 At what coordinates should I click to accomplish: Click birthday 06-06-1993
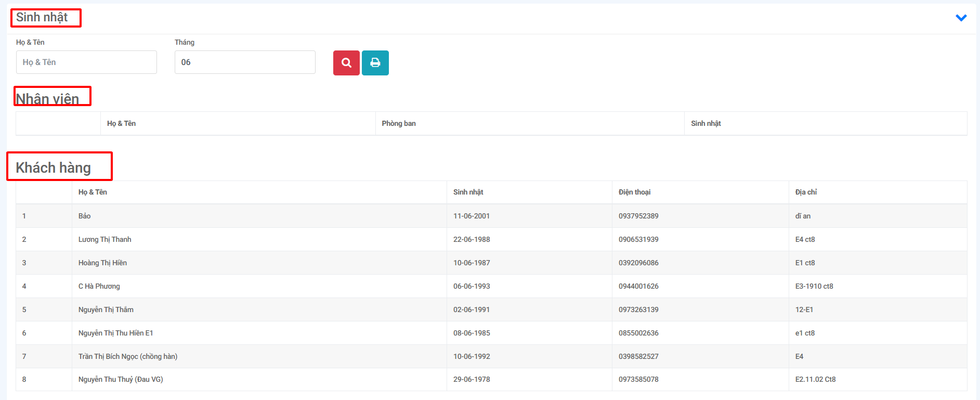point(472,286)
